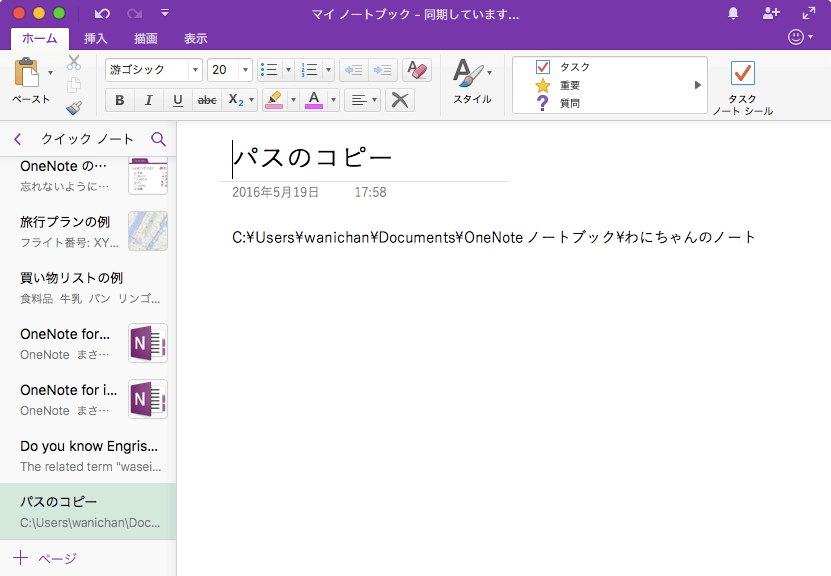Apply the Question mark tag
Viewport: 831px width, 576px height.
click(x=558, y=103)
